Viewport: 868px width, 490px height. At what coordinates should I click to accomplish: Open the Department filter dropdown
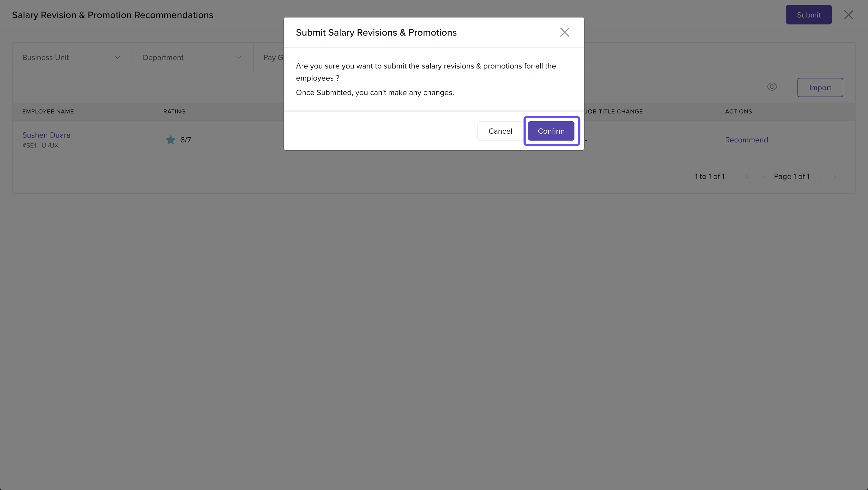[192, 57]
